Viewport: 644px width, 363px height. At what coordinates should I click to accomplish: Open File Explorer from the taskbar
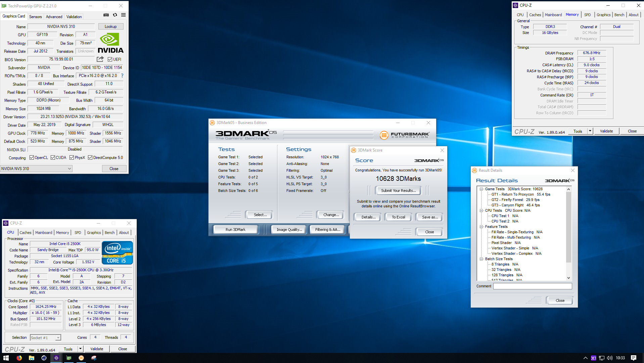tap(31, 358)
